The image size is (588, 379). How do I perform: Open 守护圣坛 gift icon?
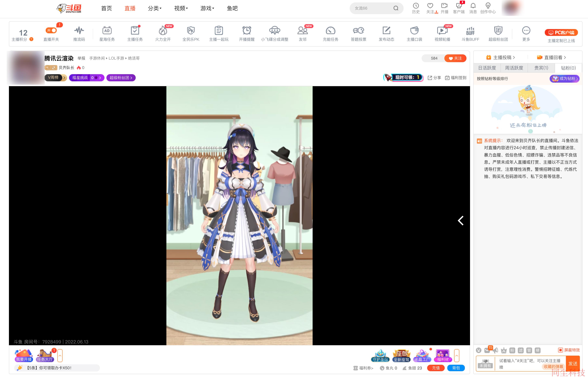(380, 356)
